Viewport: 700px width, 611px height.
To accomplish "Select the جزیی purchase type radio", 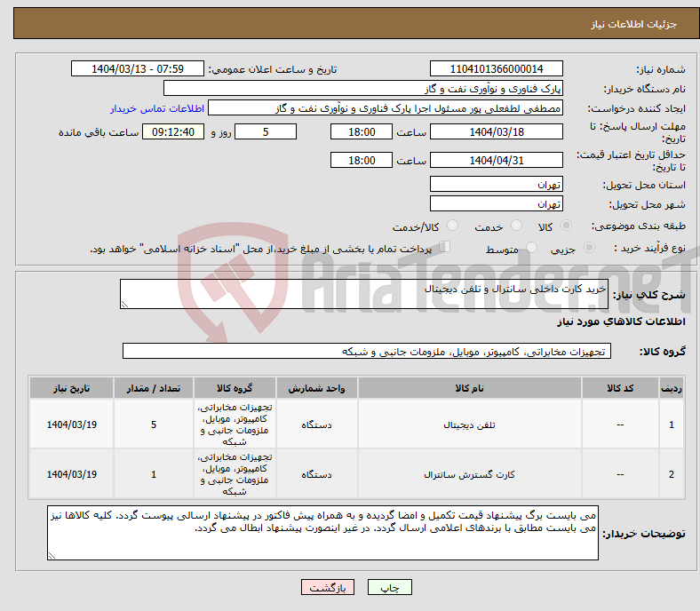I will [589, 248].
